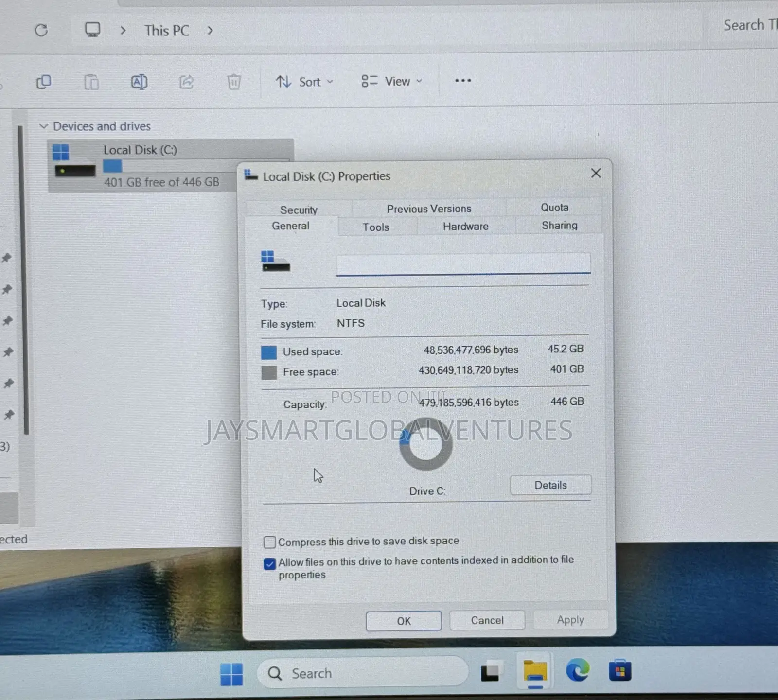Open Microsoft Store from the taskbar

click(620, 671)
